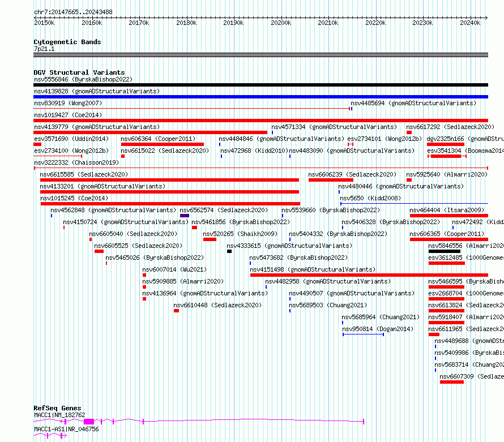Open nsv5909885 (Almarri2020) label
This screenshot has height=442, width=504.
click(x=183, y=281)
